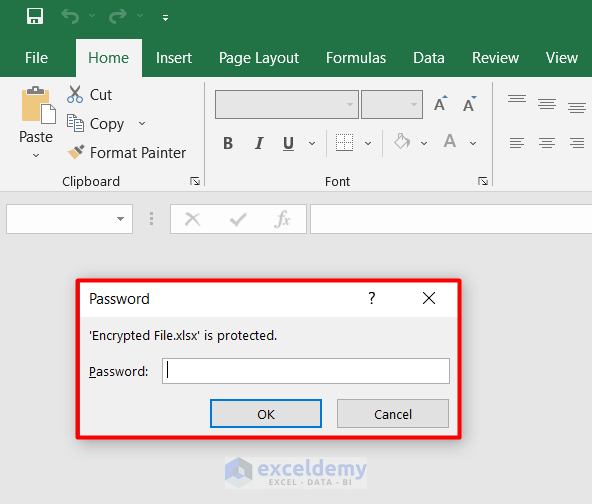592x504 pixels.
Task: Switch to the Review tab
Action: (x=495, y=58)
